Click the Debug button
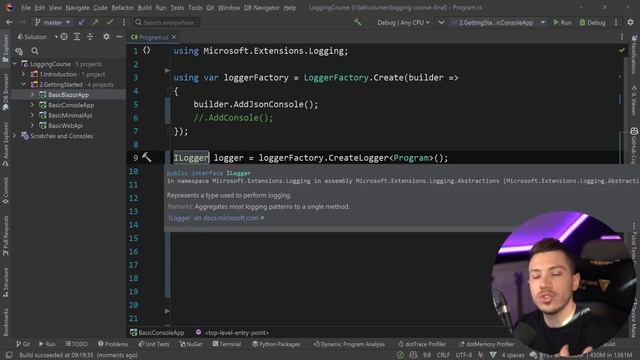The image size is (640, 360). 593,22
